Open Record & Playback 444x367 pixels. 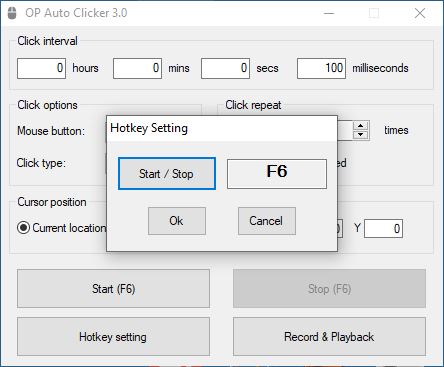(329, 337)
